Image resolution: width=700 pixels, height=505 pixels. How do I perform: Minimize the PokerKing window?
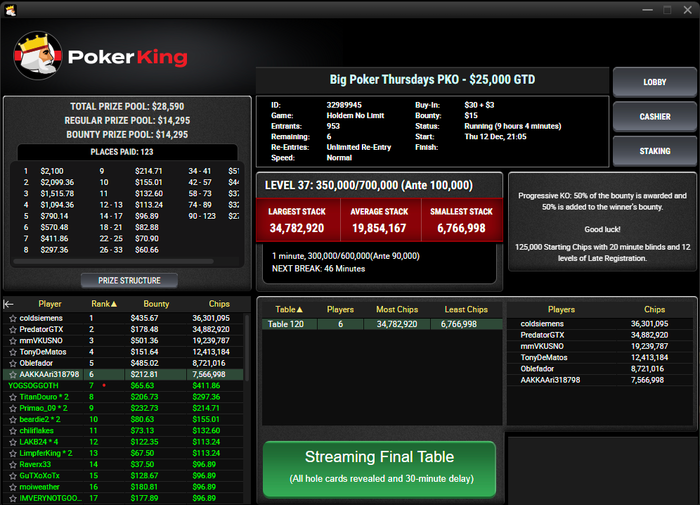click(x=647, y=10)
